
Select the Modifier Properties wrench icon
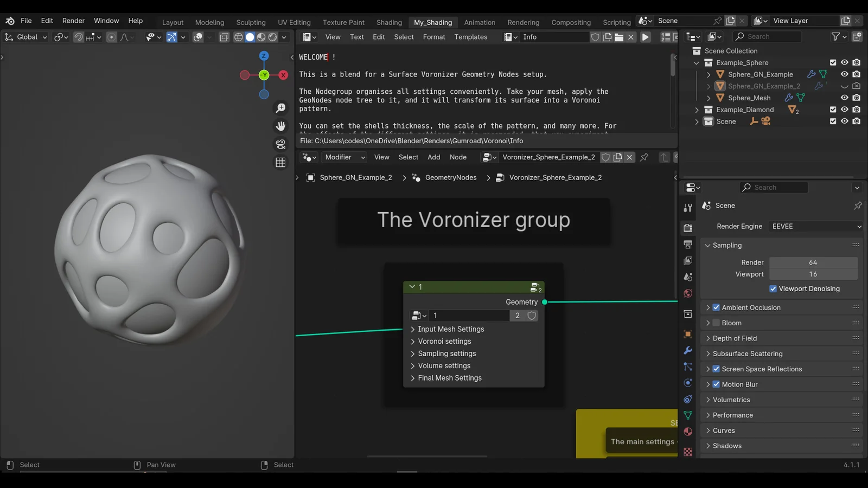688,350
